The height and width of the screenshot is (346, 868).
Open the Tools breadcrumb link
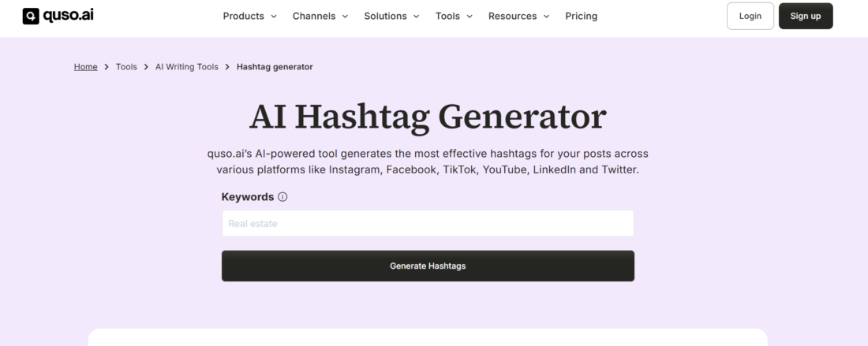pyautogui.click(x=126, y=67)
